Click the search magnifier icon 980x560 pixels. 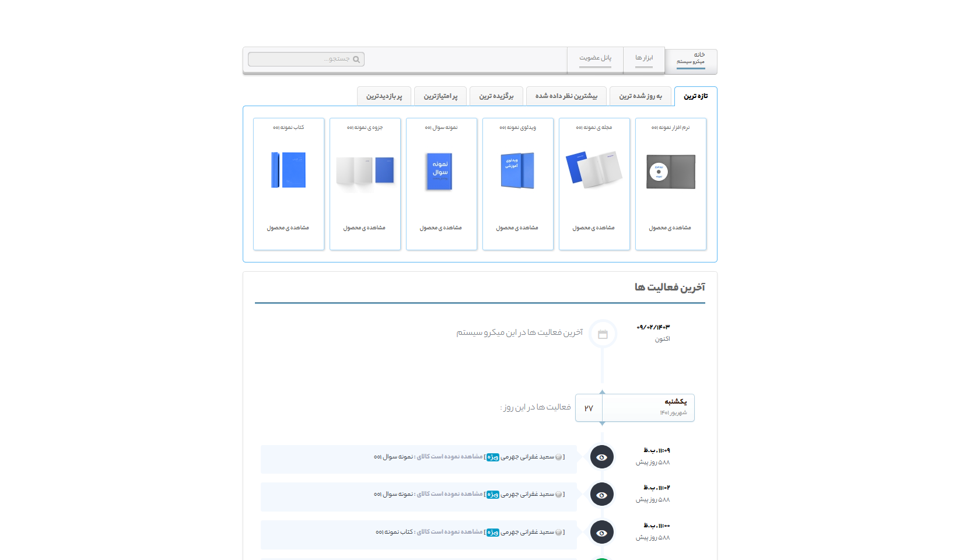[356, 60]
